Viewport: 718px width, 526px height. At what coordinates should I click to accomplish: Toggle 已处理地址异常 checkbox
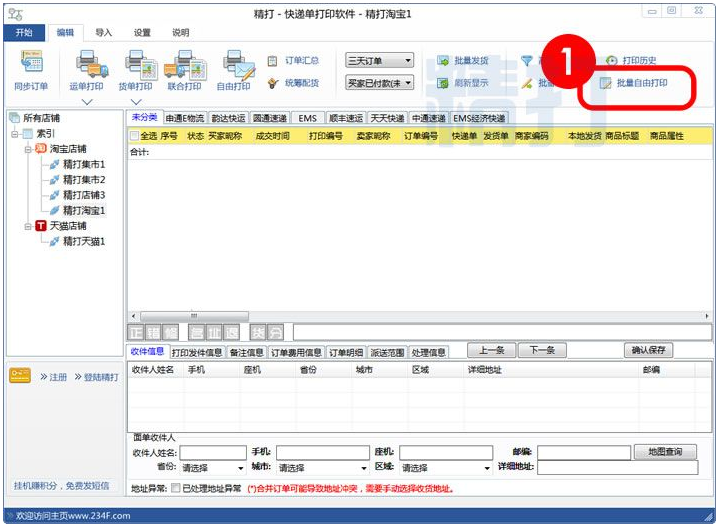pos(175,488)
